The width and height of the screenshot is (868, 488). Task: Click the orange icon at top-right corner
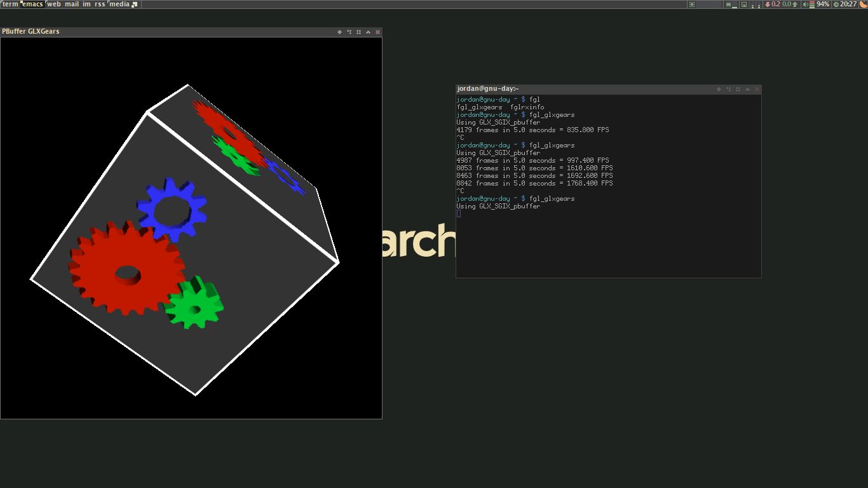(863, 4)
